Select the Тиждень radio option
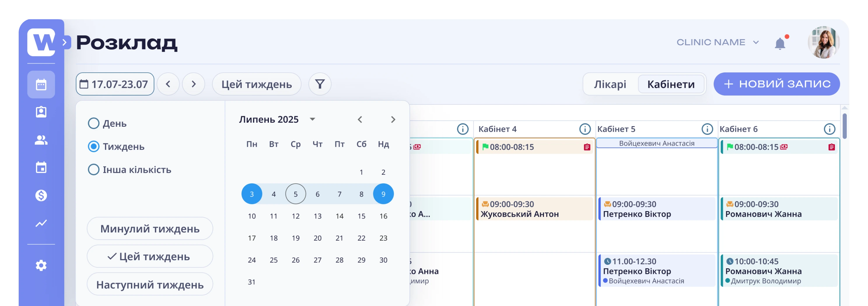Viewport: 868px width, 306px height. (94, 146)
